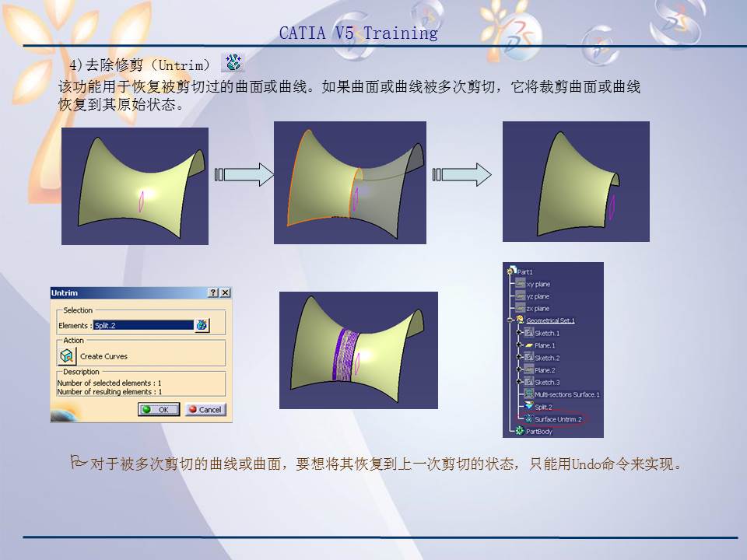This screenshot has width=747, height=560.
Task: Click the Plane.1 icon in the tree
Action: coord(531,345)
